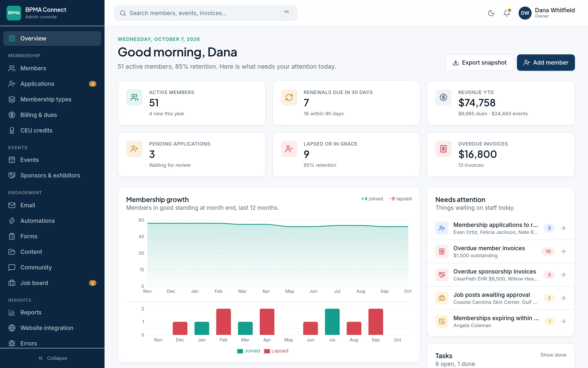Screen dimensions: 588x368
Task: Open the Active Members stat card
Action: click(x=192, y=103)
